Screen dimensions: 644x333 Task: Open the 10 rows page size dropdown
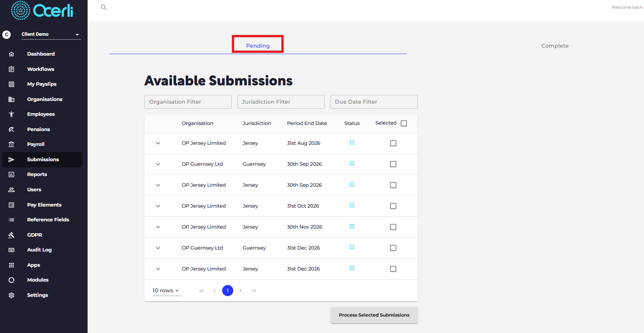(167, 291)
